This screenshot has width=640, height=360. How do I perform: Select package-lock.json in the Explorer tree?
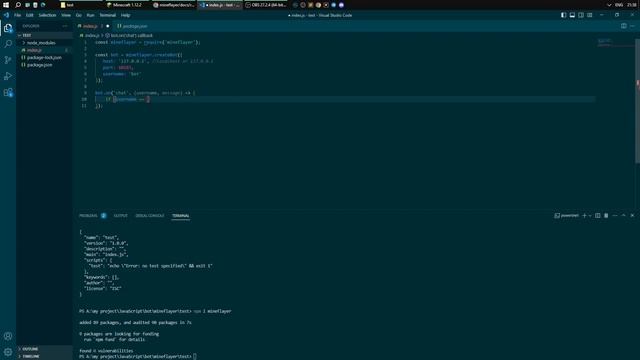coord(44,58)
